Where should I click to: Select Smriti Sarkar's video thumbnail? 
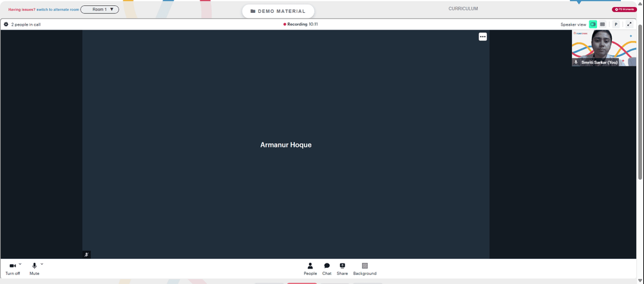tap(604, 48)
